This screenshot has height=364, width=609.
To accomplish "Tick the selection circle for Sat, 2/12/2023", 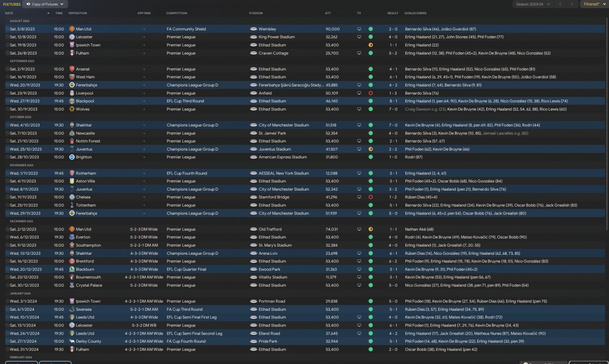I will click(x=7, y=229).
